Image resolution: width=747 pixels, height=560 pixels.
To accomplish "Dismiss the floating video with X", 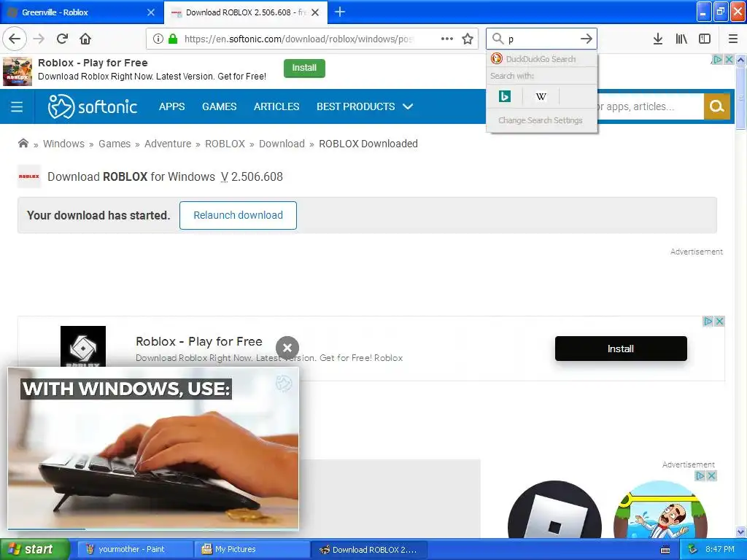I will tap(287, 348).
